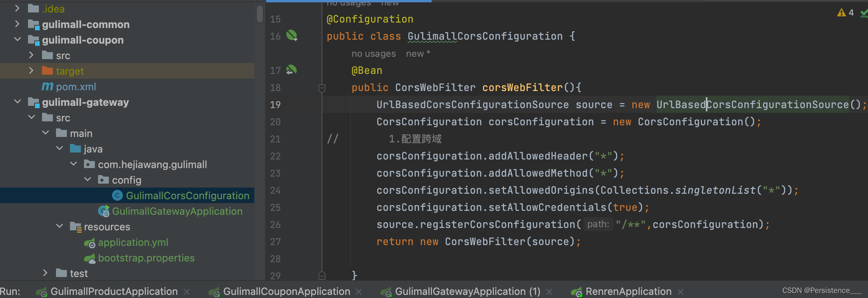Click the "new *" author hint above @Bean
The image size is (868, 298).
coord(418,54)
